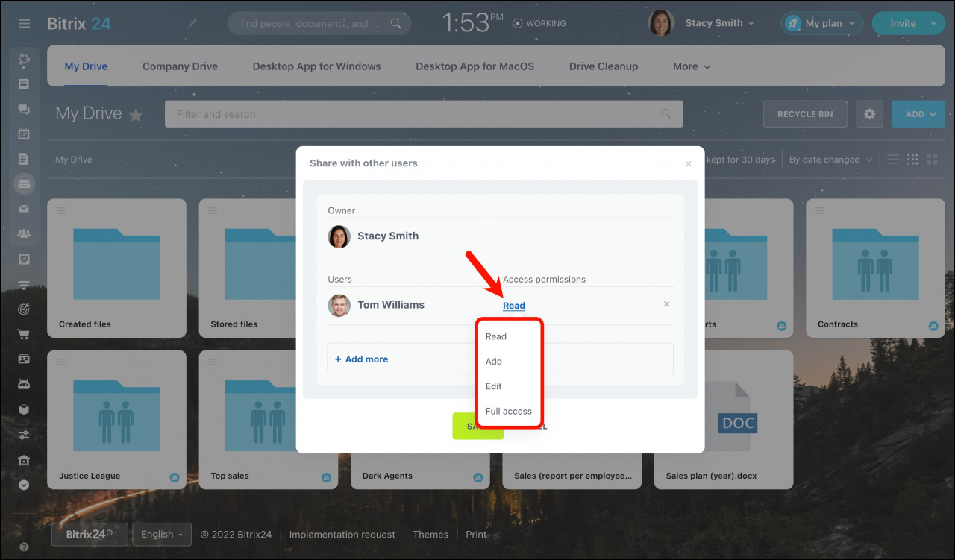Click the Filter and search magnifier icon
This screenshot has height=560, width=955.
pyautogui.click(x=666, y=114)
